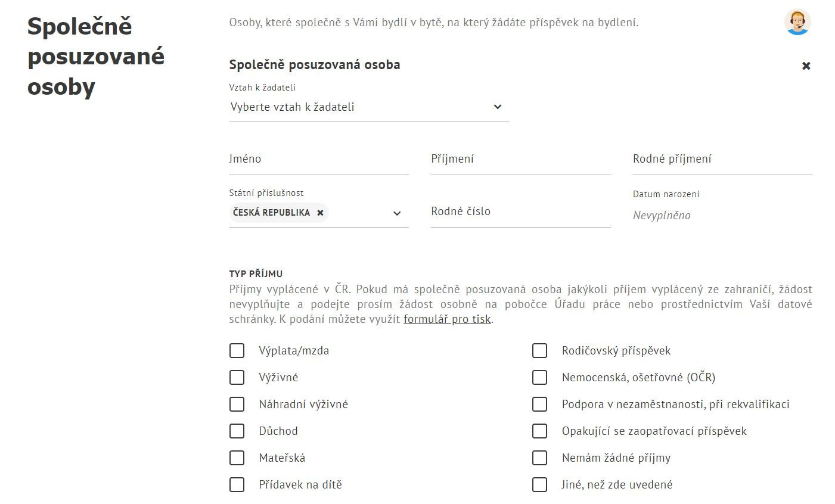Remove the společně posuzovaná osoba section

click(x=806, y=66)
